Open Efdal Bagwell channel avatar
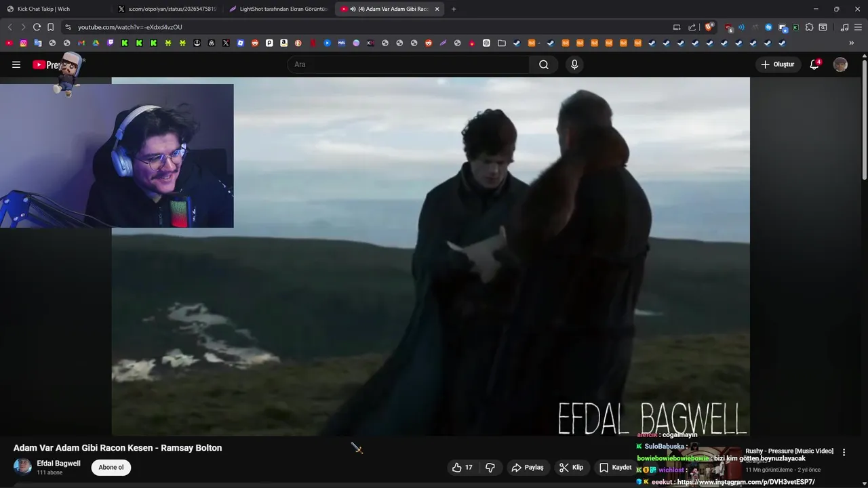Screen dimensions: 868x488 coord(22,467)
